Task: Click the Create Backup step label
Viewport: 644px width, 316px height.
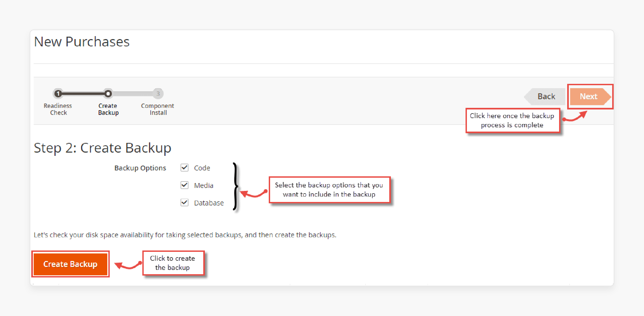Action: (108, 109)
